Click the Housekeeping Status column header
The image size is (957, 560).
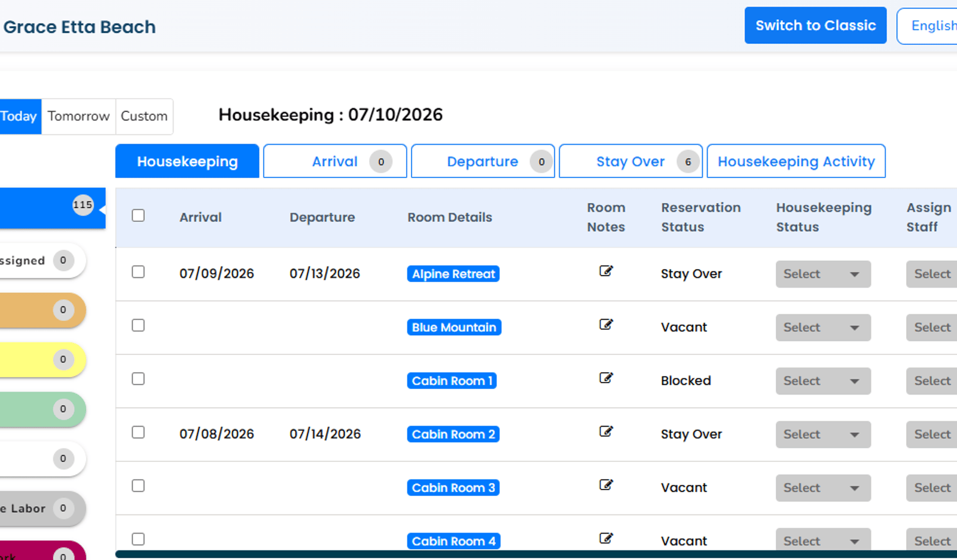824,218
